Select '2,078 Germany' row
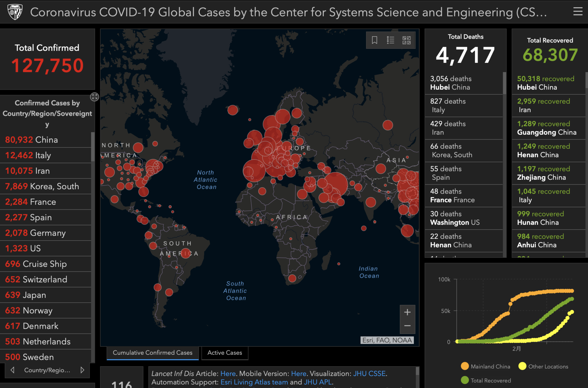This screenshot has height=388, width=588. point(46,233)
